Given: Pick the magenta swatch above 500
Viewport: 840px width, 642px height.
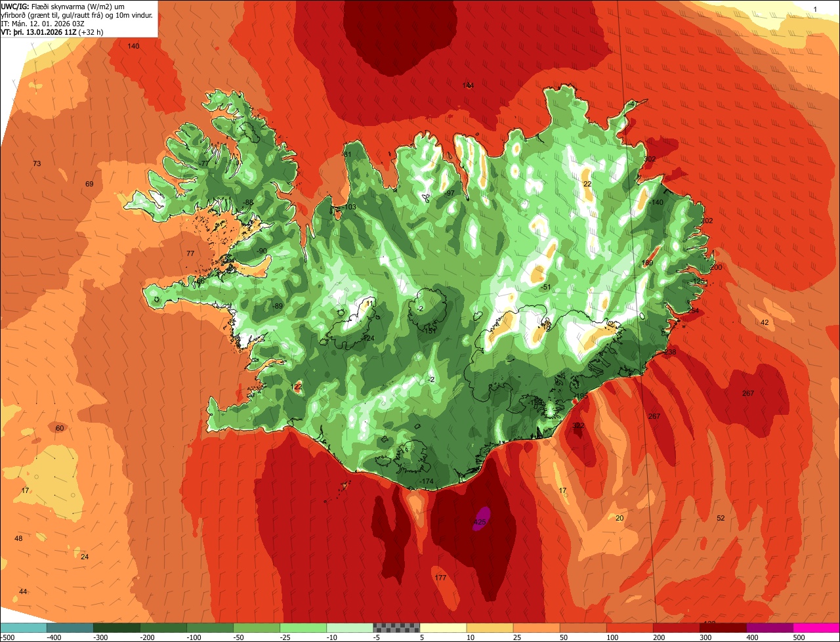Looking at the screenshot, I should pos(816,628).
